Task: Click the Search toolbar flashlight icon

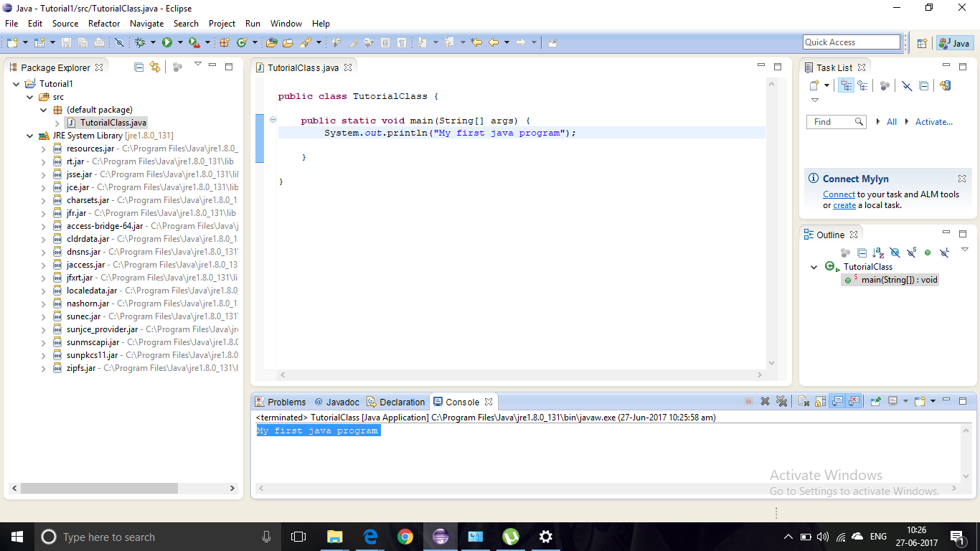Action: 305,43
